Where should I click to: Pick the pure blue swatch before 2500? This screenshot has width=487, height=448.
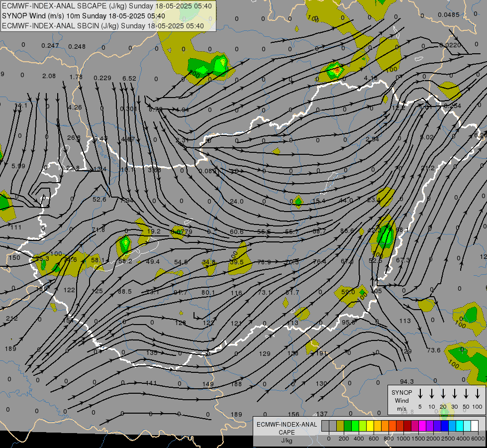tap(444, 426)
